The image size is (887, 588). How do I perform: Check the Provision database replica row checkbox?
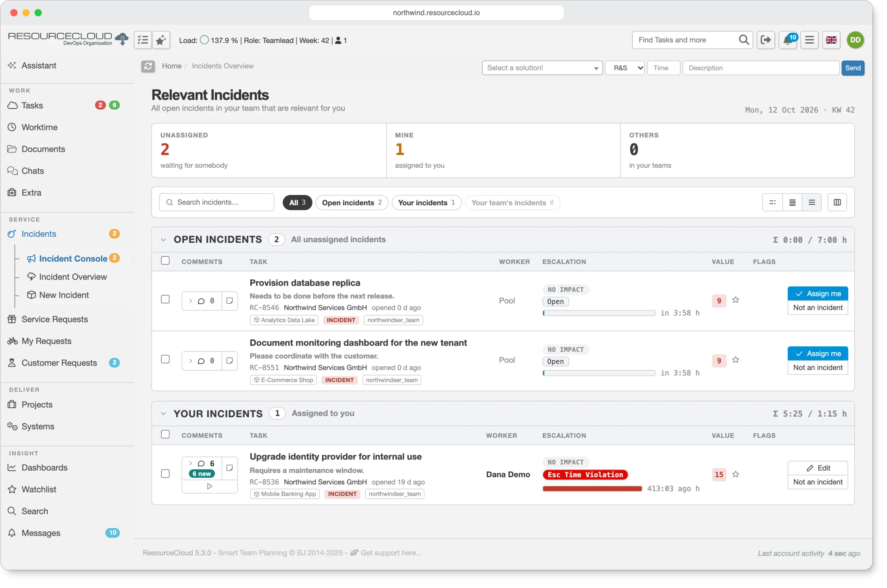tap(165, 299)
